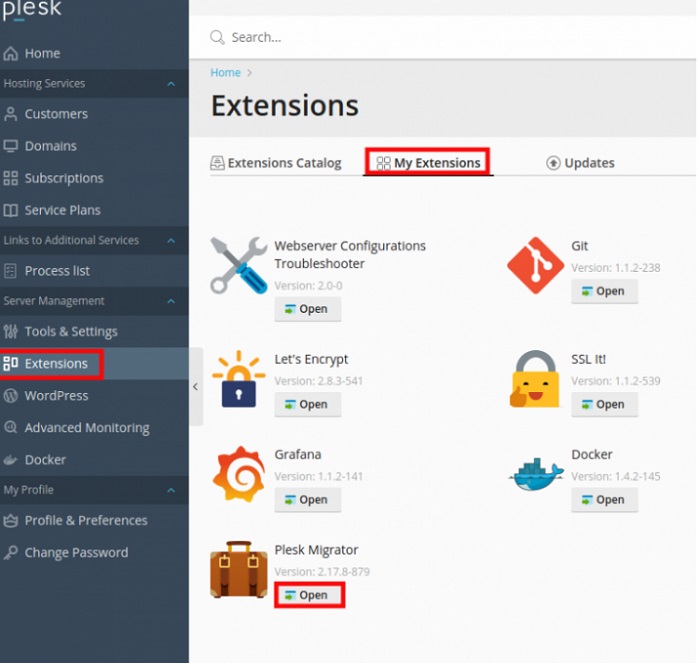The height and width of the screenshot is (663, 700).
Task: Click the Extensions Catalog tab icon
Action: pos(217,163)
